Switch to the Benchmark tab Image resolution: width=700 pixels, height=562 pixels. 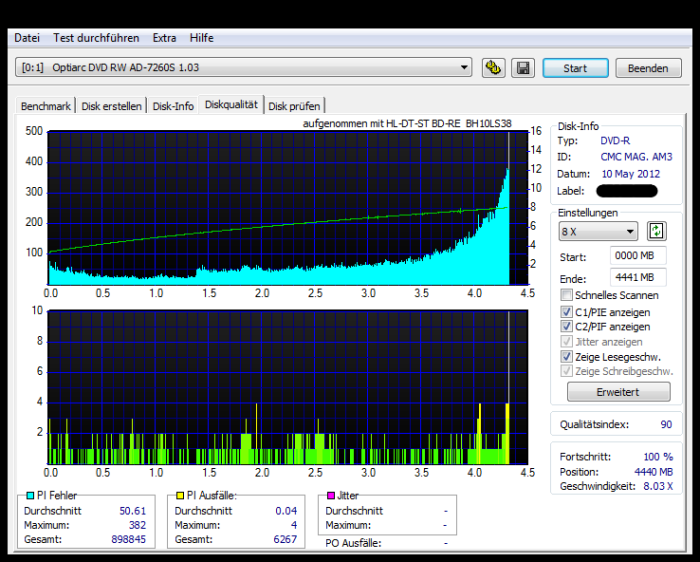point(46,106)
